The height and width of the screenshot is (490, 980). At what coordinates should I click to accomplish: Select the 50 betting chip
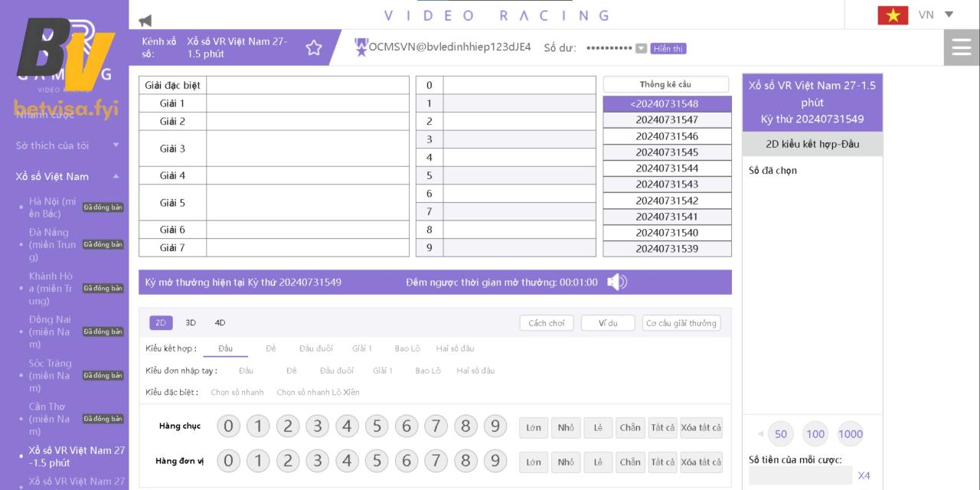781,434
